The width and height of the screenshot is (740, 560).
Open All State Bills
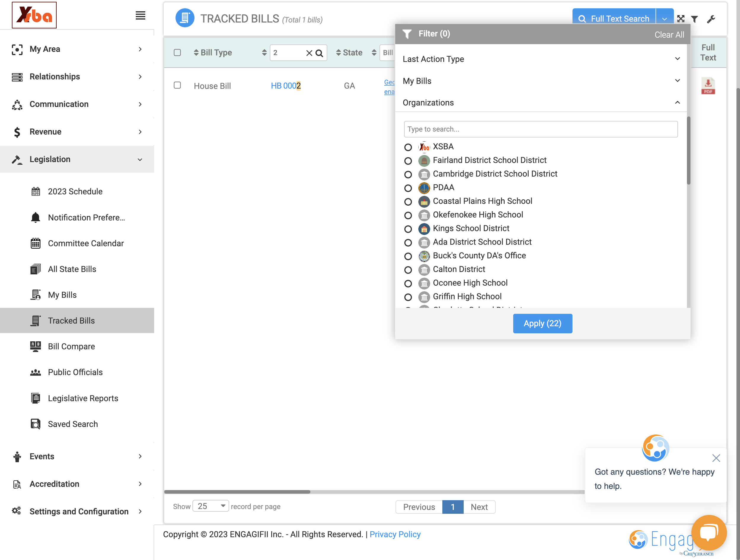(x=72, y=269)
